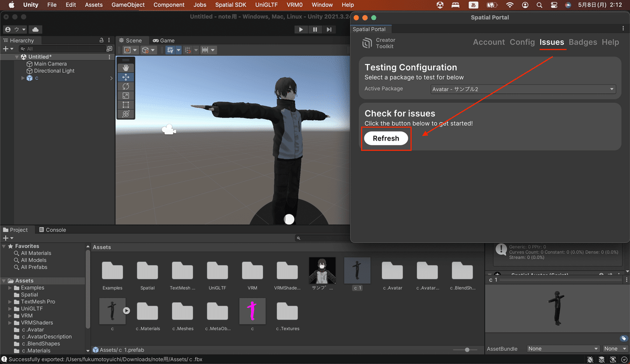The height and width of the screenshot is (364, 630).
Task: Select Main Camera in Hierarchy
Action: (x=50, y=64)
